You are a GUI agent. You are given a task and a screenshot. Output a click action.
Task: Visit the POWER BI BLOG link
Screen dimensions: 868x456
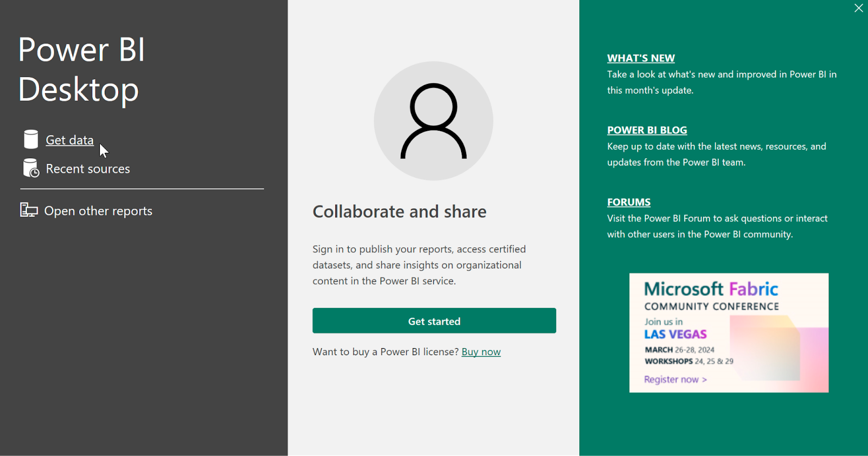pos(647,130)
